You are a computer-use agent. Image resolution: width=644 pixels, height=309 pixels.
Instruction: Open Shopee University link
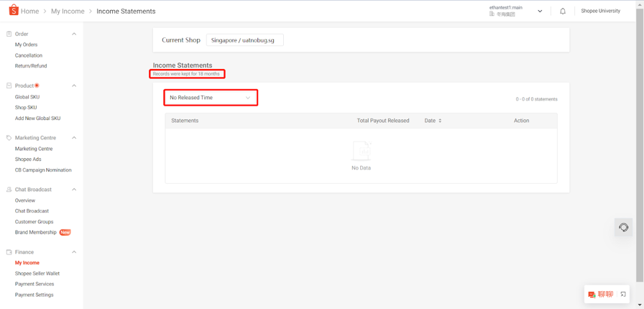(x=600, y=11)
